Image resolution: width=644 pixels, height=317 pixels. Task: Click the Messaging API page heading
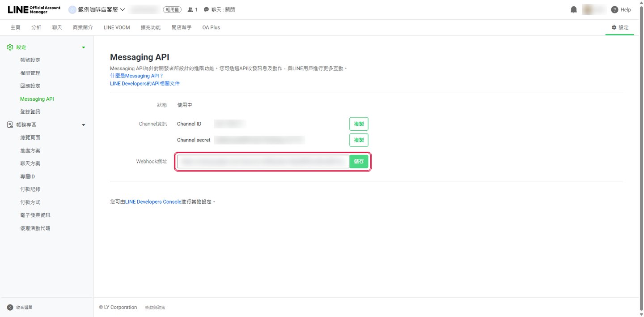click(x=140, y=57)
